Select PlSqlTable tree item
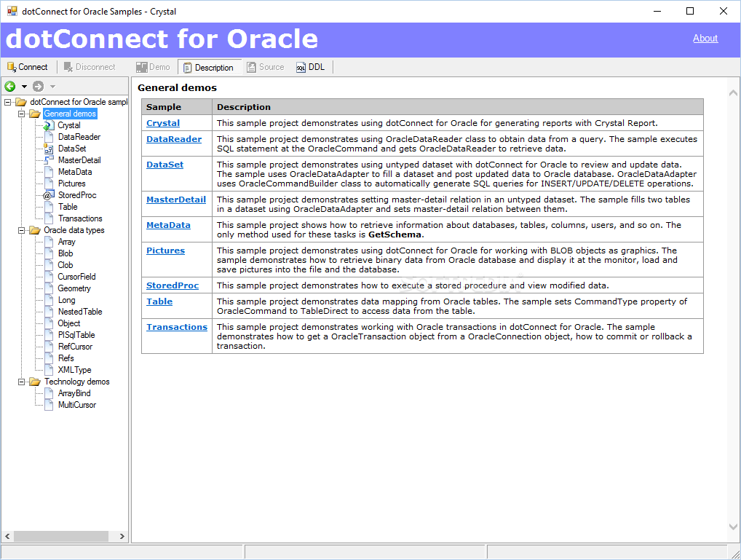Screen dimensions: 741x560 [76, 335]
